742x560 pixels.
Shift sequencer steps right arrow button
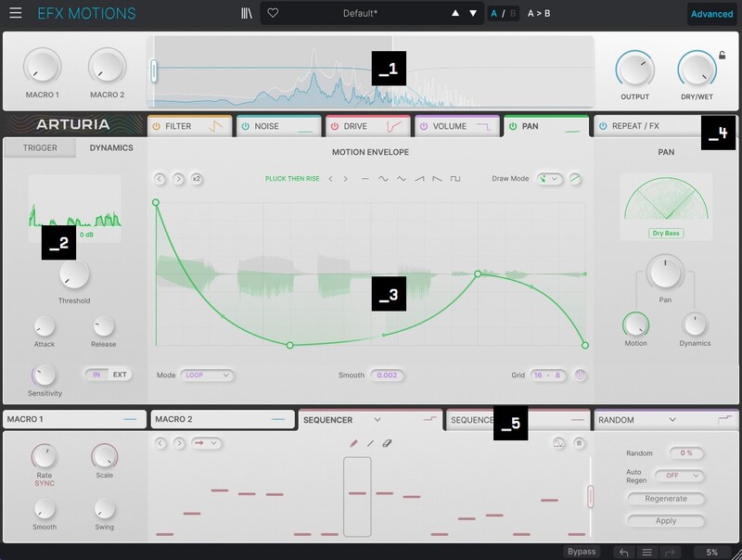(179, 443)
